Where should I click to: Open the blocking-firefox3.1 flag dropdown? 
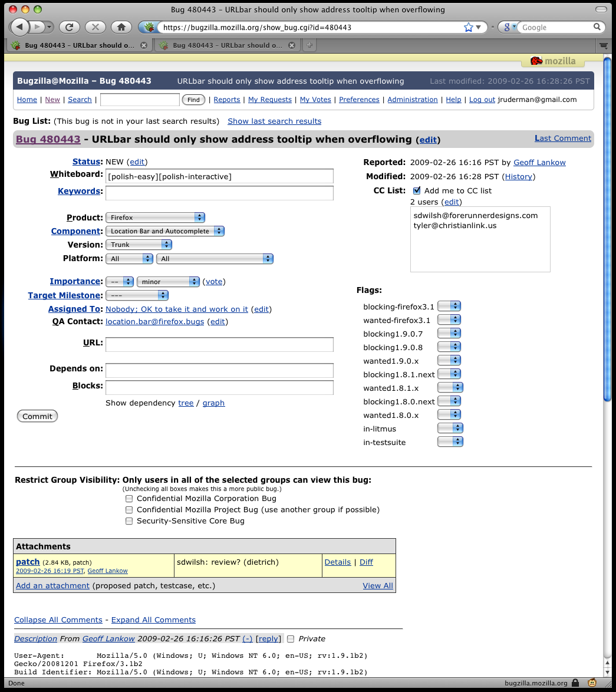(449, 306)
